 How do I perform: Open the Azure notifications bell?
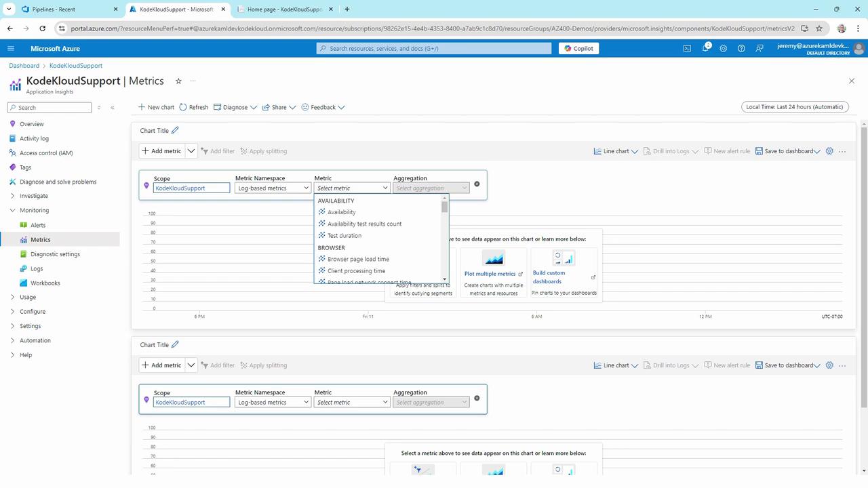pos(705,48)
